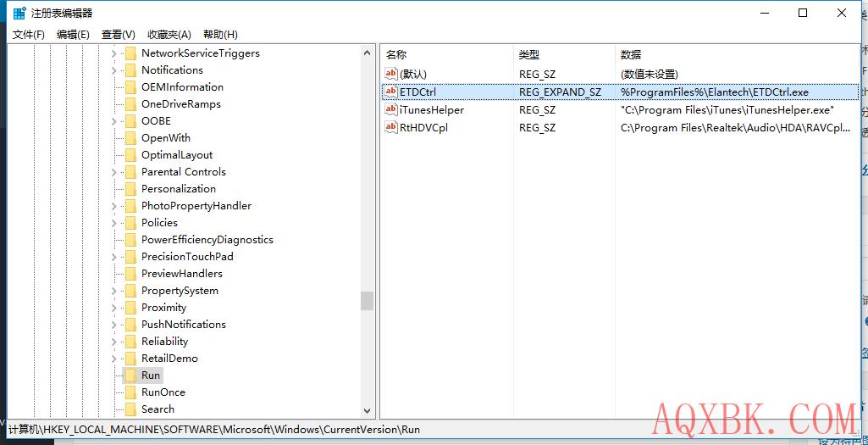Click the string icon beside (默认)
868x445 pixels.
[391, 74]
